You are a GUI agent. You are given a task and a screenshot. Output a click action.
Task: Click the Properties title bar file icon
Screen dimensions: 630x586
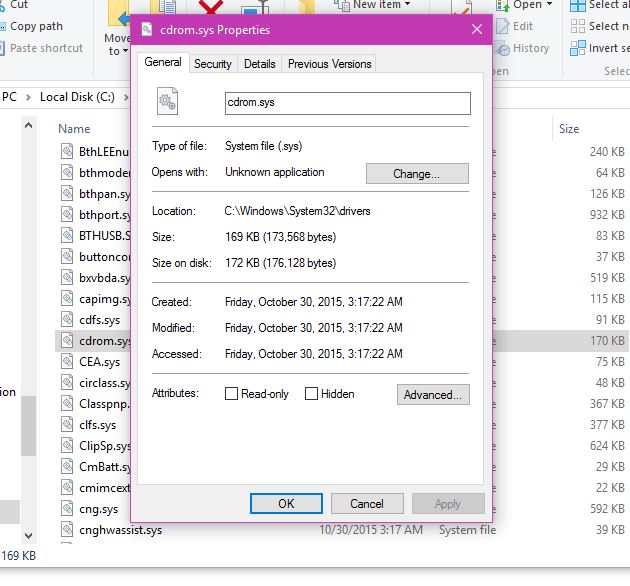pyautogui.click(x=147, y=29)
